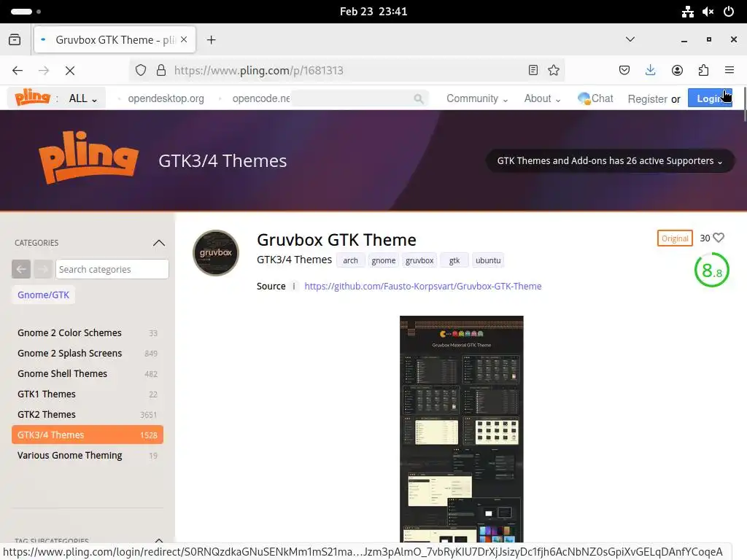This screenshot has width=747, height=560.
Task: Click the arch tag
Action: [350, 260]
